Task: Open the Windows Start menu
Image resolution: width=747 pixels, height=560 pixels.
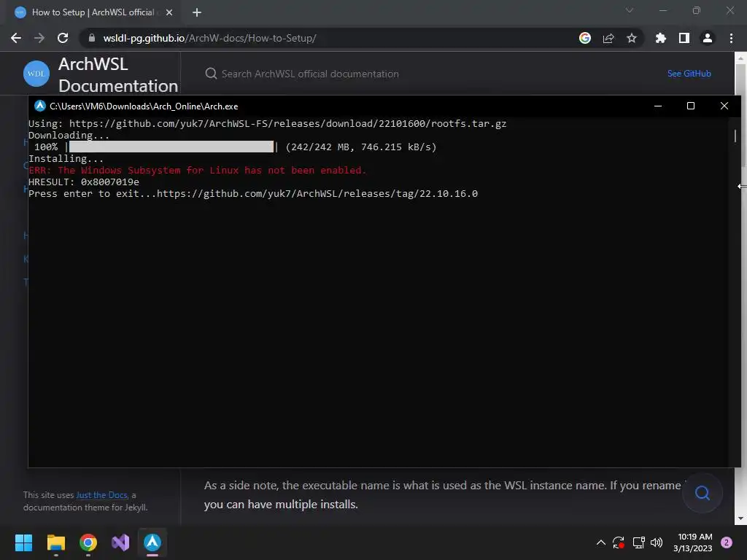Action: coord(24,542)
